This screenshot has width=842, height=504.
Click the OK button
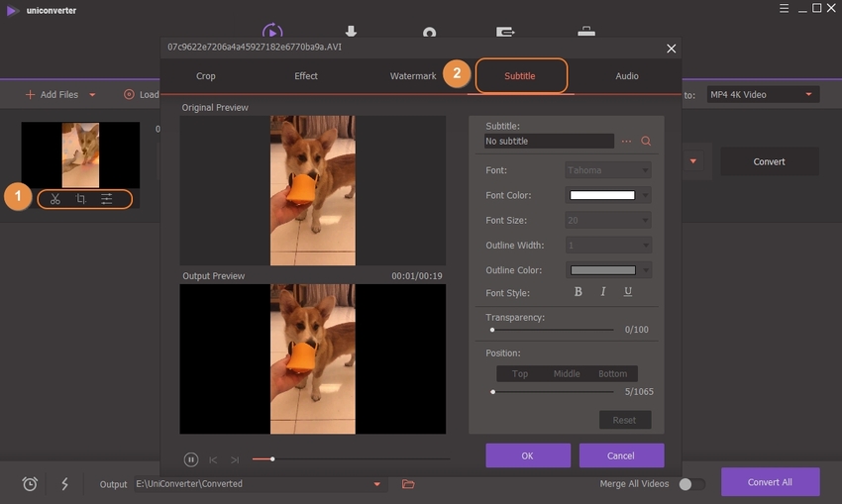pyautogui.click(x=527, y=455)
